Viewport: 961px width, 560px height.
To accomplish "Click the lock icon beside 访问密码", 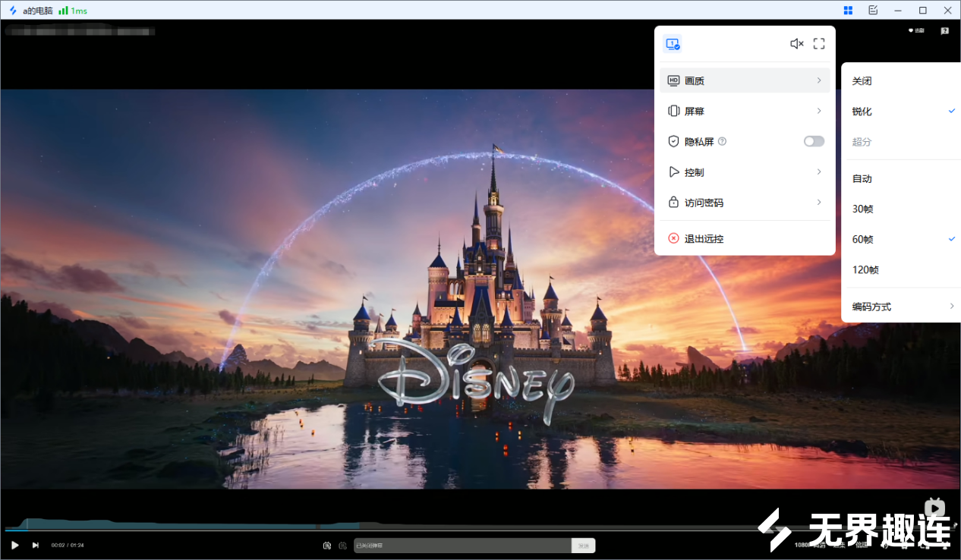I will [673, 203].
